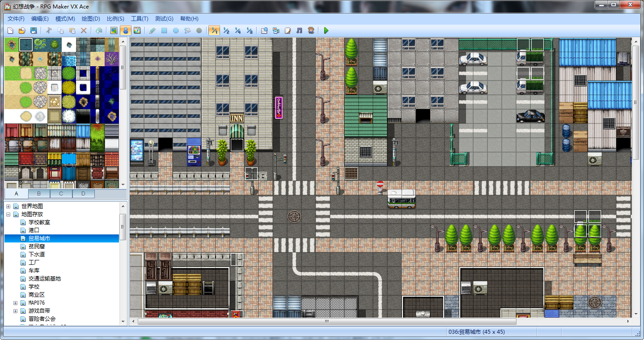The image size is (644, 340).
Task: Set map zoom scale to 1/4
Action: pyautogui.click(x=237, y=30)
